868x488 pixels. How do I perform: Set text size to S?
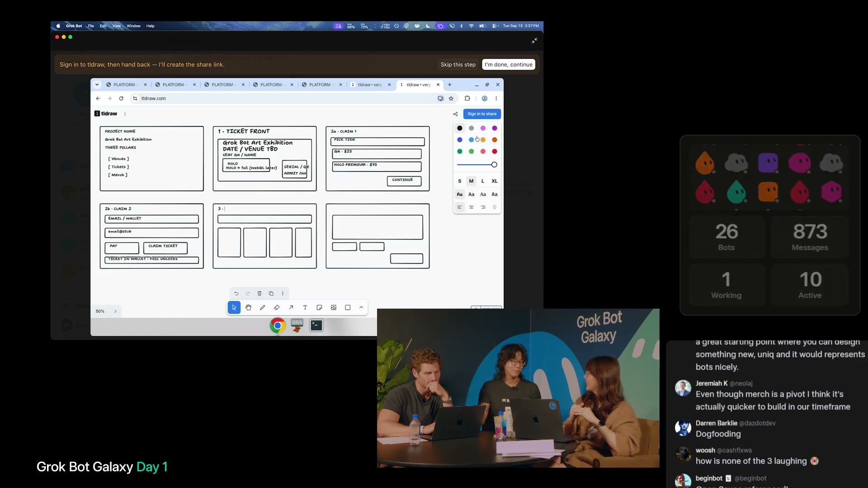pos(460,181)
